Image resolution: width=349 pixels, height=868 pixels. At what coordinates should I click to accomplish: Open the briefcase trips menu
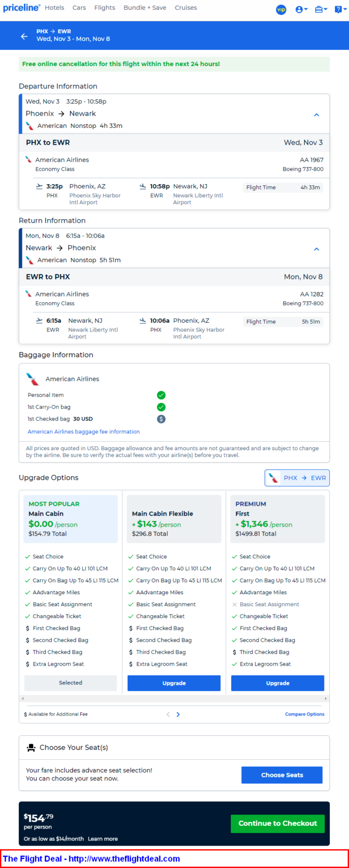[321, 9]
